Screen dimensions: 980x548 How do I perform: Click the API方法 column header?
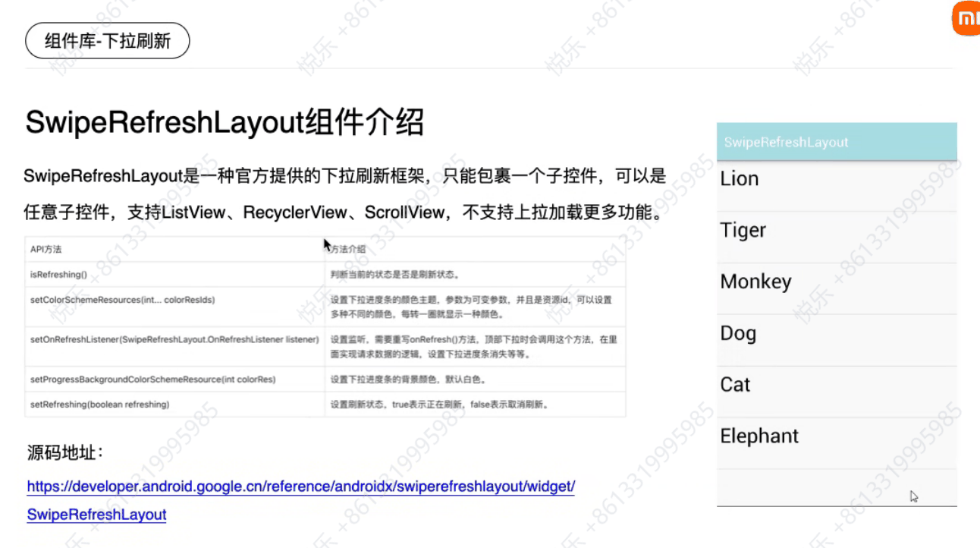click(x=174, y=249)
